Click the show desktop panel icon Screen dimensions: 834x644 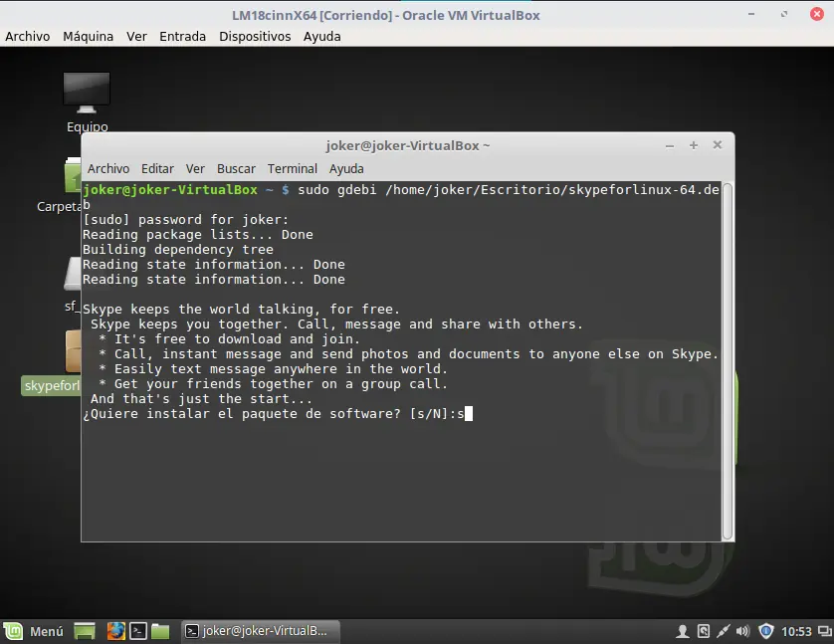click(x=85, y=631)
